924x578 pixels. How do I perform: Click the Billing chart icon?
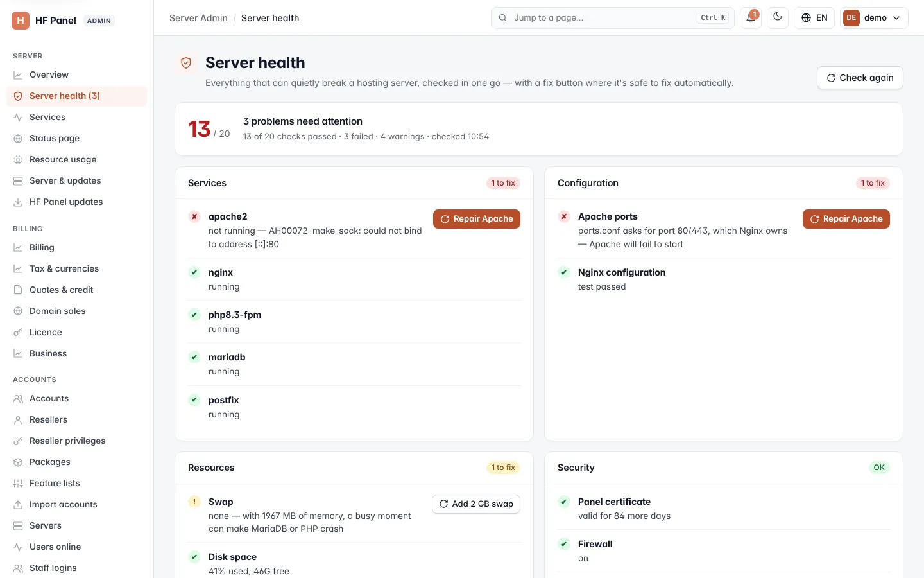18,247
